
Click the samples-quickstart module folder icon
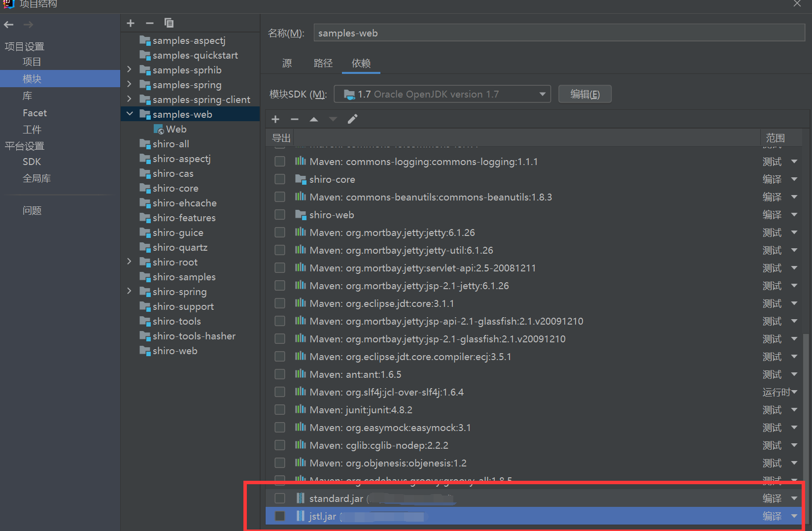[x=145, y=55]
